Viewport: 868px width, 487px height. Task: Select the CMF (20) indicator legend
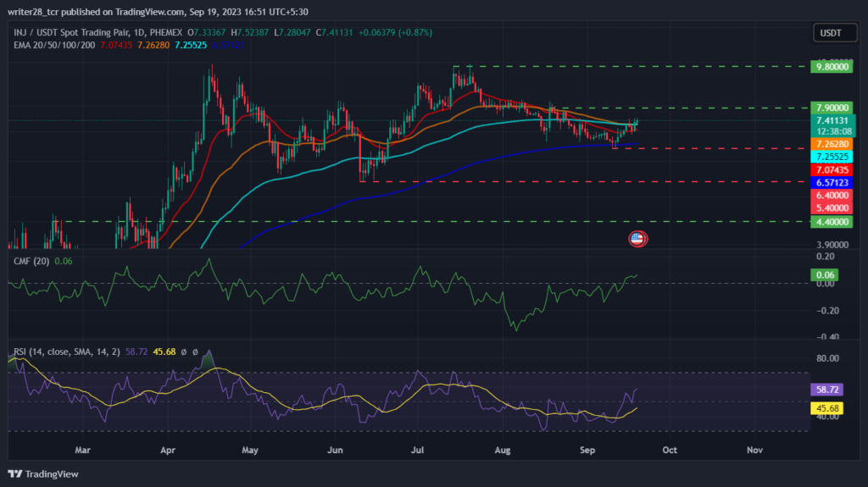31,261
